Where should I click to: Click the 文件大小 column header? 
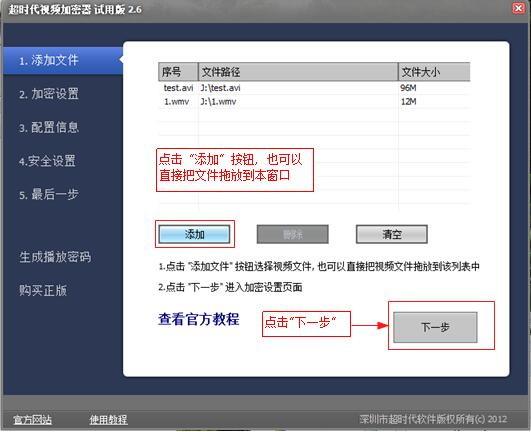coord(434,72)
